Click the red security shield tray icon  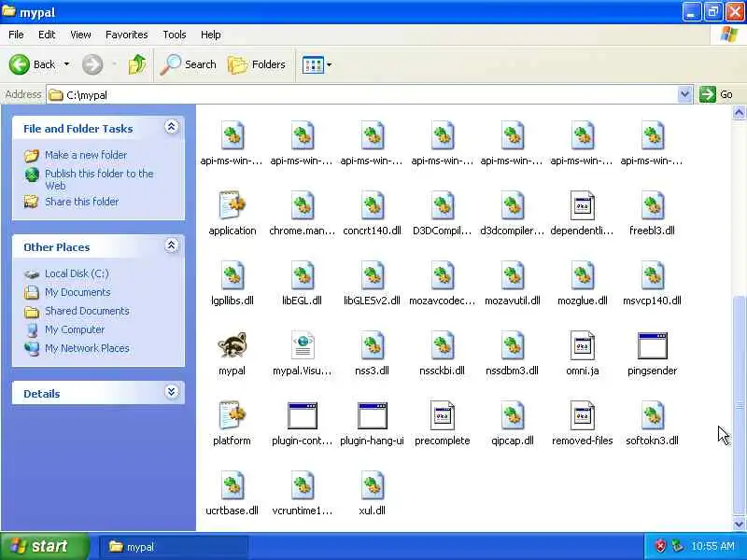tap(660, 546)
